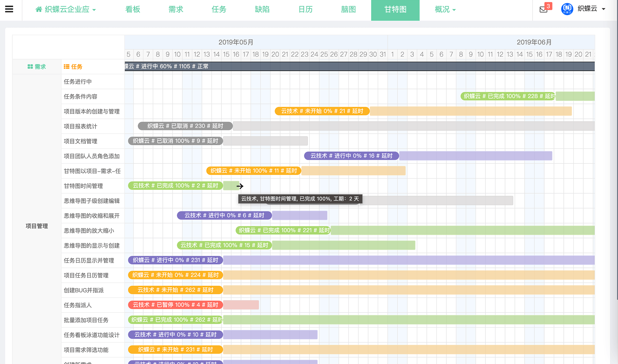Open the hamburger menu icon

pyautogui.click(x=9, y=9)
